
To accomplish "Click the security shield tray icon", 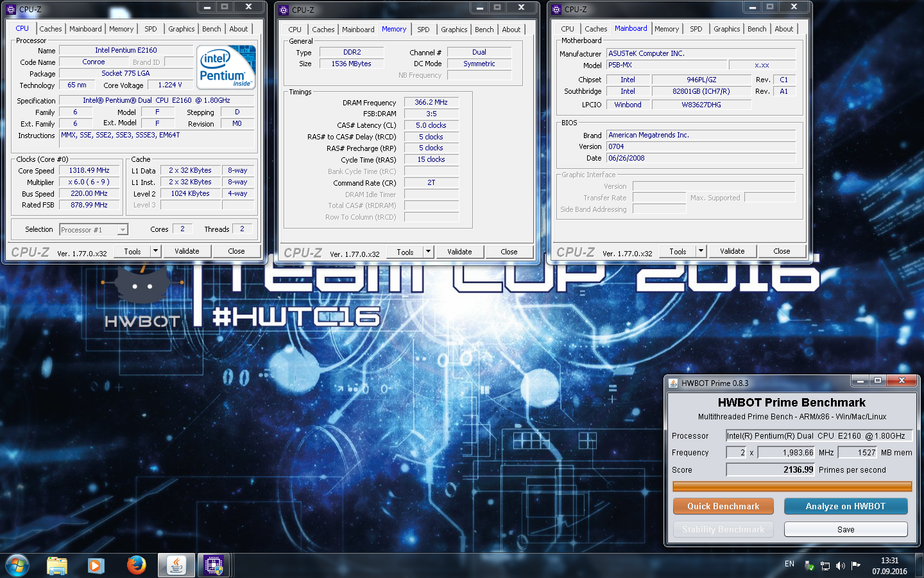I will click(810, 566).
